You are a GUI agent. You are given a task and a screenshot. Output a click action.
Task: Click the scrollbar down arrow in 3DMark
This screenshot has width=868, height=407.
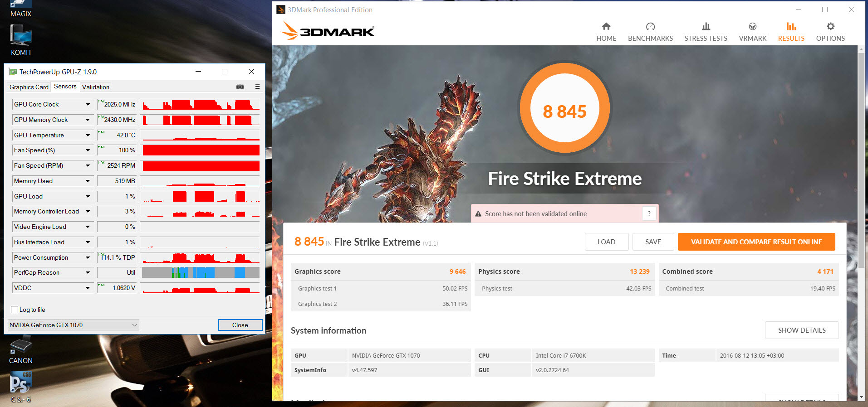pyautogui.click(x=861, y=397)
